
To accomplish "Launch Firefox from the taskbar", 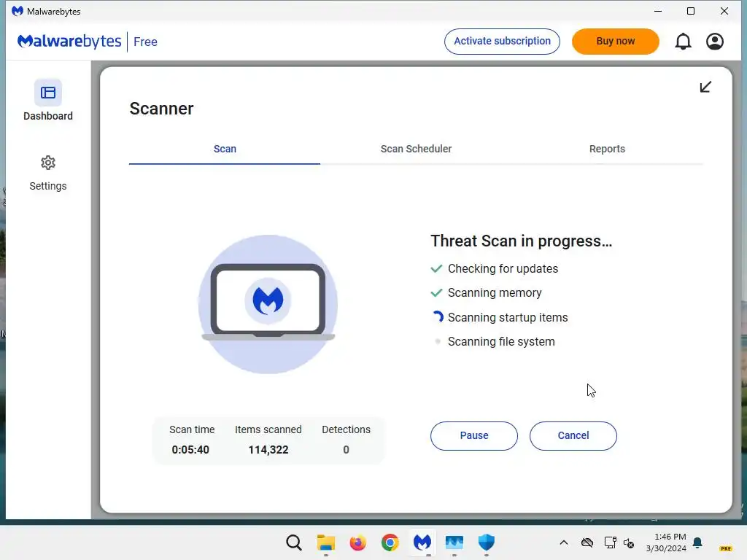I will [x=357, y=542].
